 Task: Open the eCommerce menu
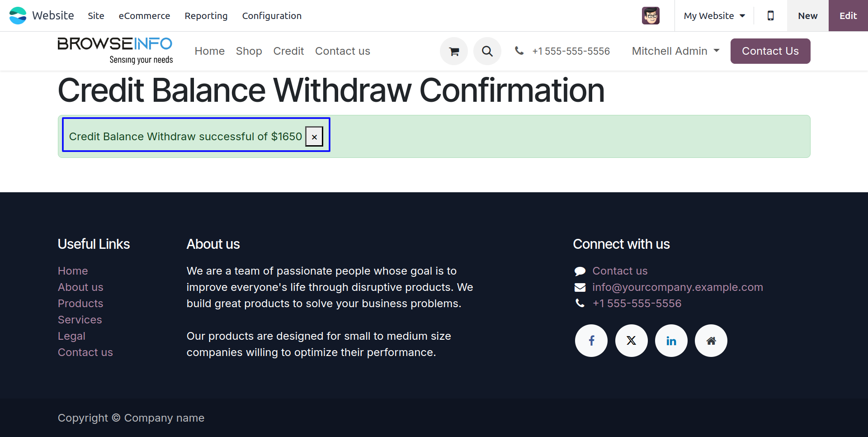(144, 16)
